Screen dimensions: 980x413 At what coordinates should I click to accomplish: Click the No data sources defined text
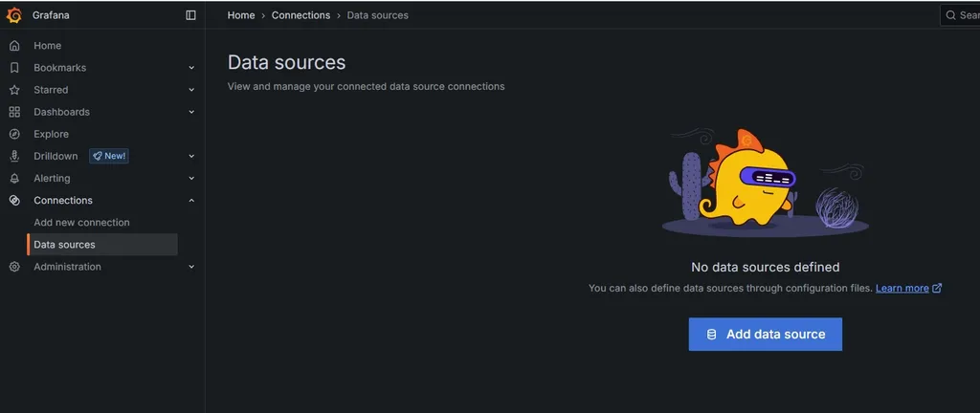click(x=766, y=267)
